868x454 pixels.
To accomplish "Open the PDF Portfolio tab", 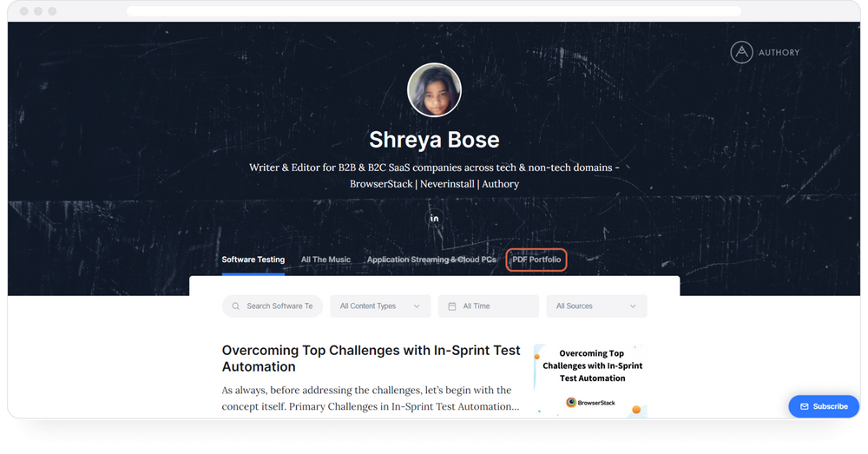I will pyautogui.click(x=536, y=260).
